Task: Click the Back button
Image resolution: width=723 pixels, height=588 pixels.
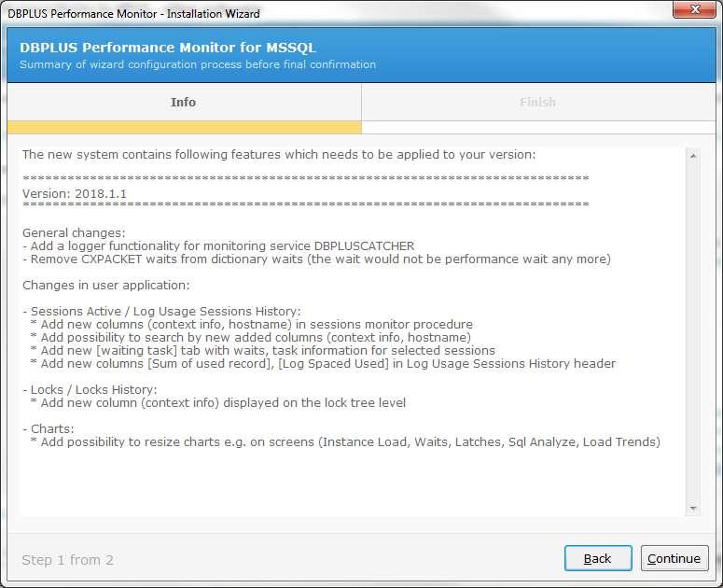Action: click(598, 558)
